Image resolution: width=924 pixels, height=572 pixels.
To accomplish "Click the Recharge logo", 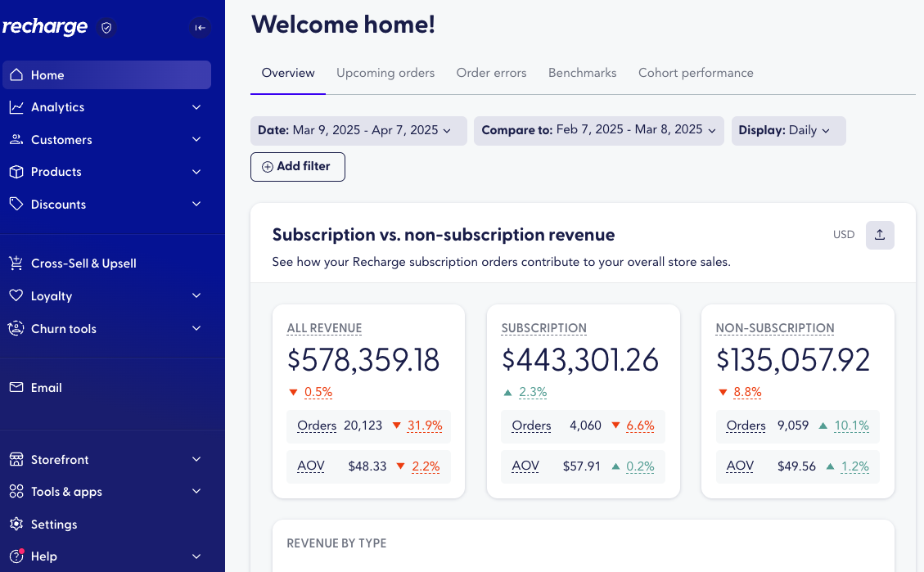I will click(x=45, y=26).
